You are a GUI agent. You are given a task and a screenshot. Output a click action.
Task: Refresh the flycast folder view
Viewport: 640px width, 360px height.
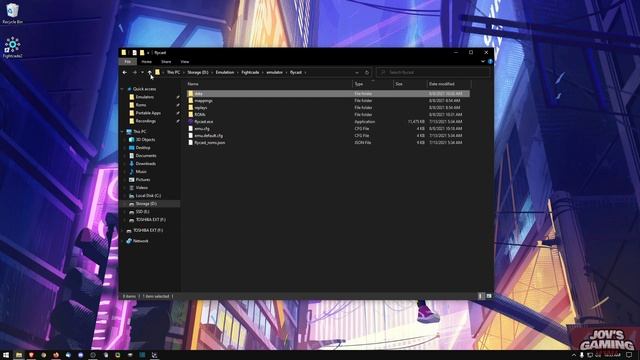click(367, 73)
